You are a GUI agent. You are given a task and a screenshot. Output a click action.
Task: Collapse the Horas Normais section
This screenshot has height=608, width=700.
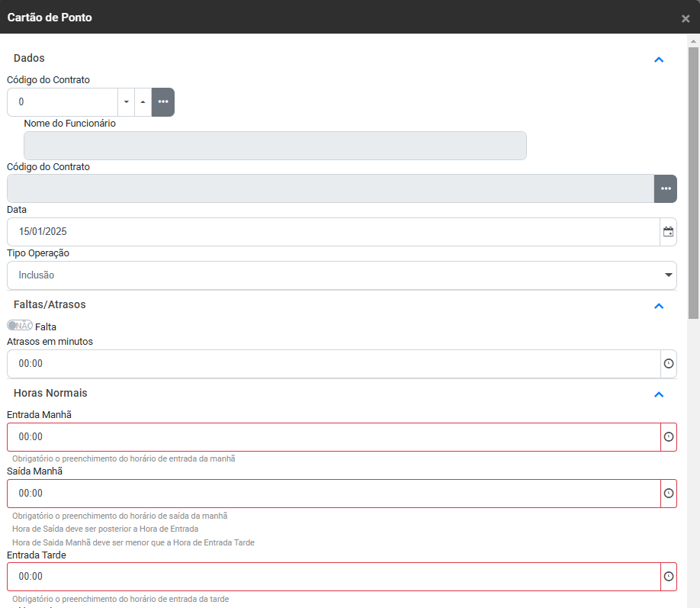pyautogui.click(x=659, y=394)
